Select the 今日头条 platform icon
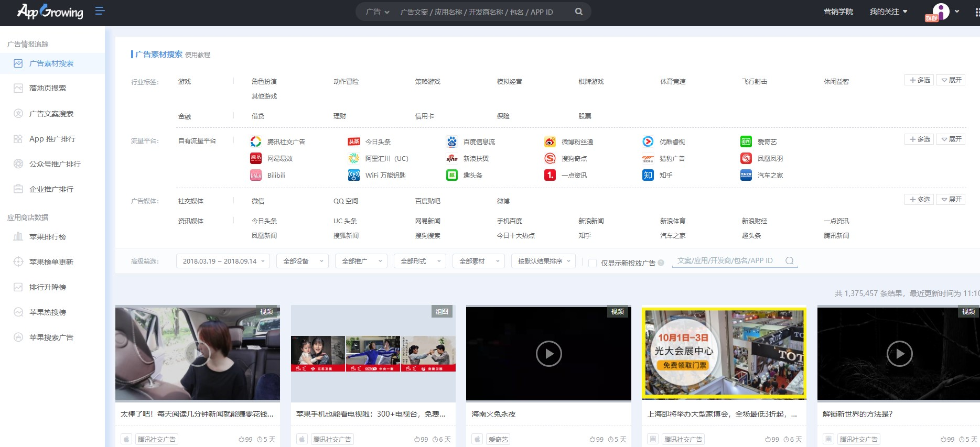The height and width of the screenshot is (447, 980). pos(354,141)
